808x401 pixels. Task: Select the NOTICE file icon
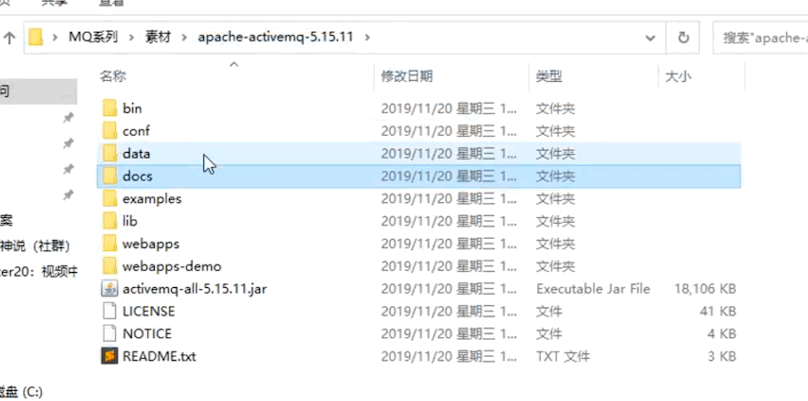point(109,334)
